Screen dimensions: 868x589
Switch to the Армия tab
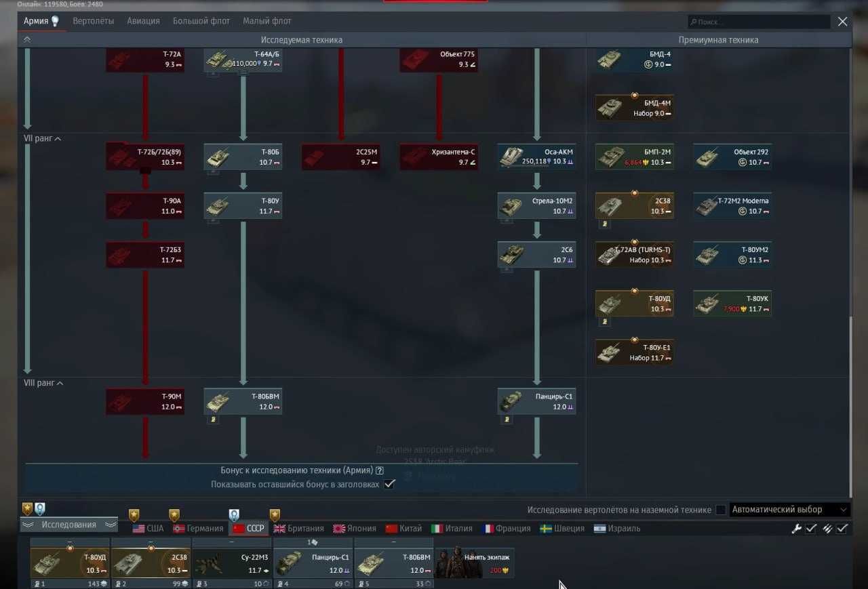pos(41,21)
